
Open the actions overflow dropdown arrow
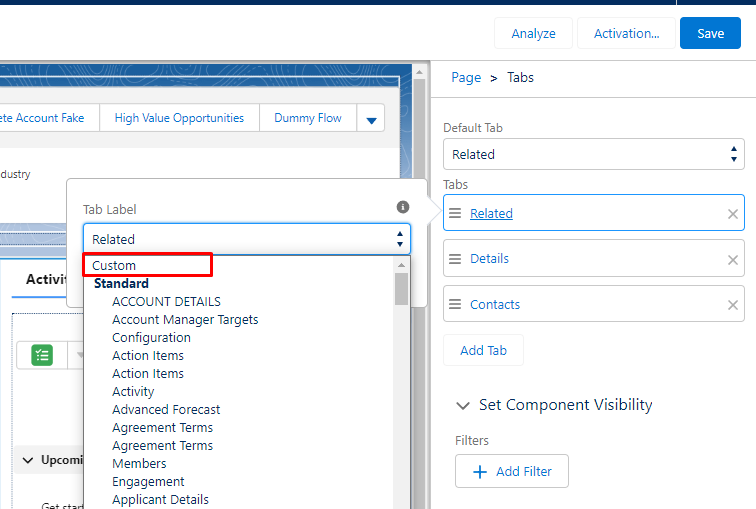coord(371,119)
